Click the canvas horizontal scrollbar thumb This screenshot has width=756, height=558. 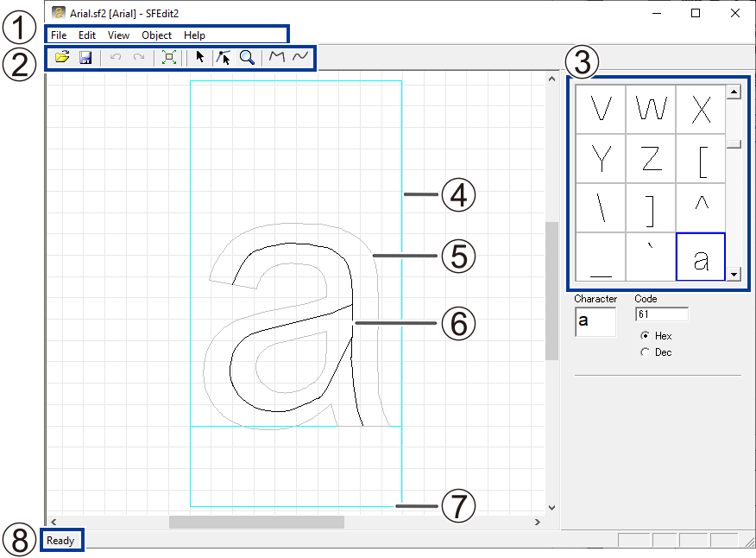[256, 522]
